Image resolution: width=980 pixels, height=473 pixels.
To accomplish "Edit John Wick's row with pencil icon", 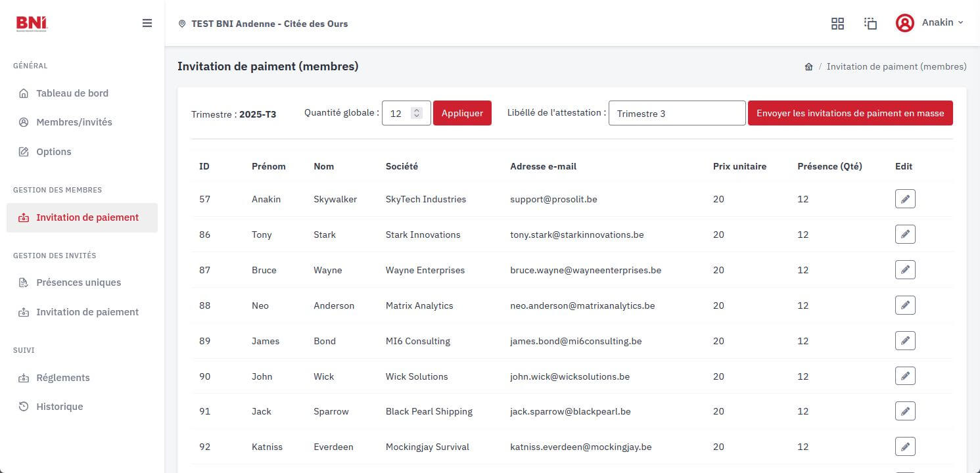I will coord(905,376).
